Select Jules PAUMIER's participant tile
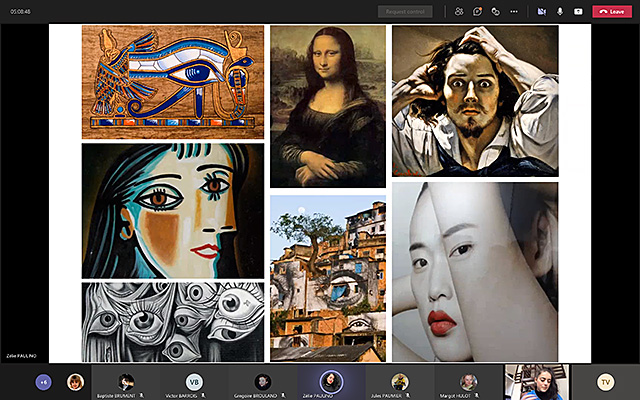This screenshot has height=400, width=640. 400,383
